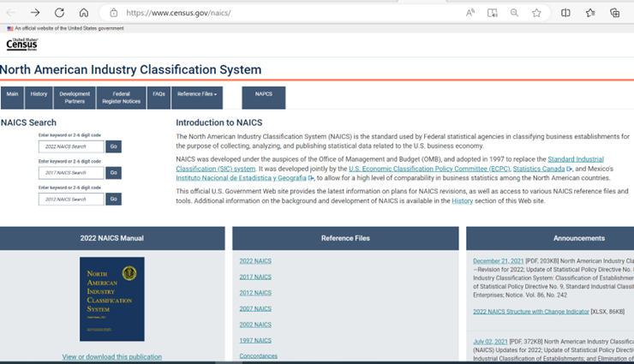The image size is (634, 364).
Task: Open the Concordances link
Action: click(x=259, y=356)
